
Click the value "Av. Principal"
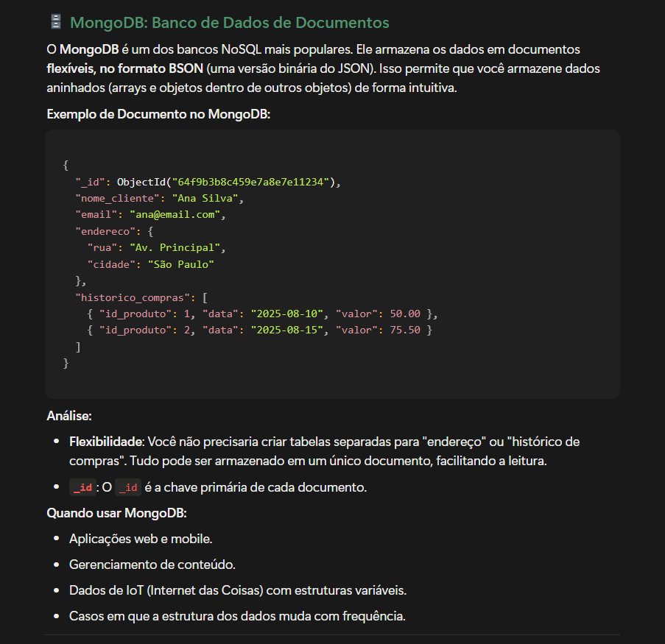175,247
